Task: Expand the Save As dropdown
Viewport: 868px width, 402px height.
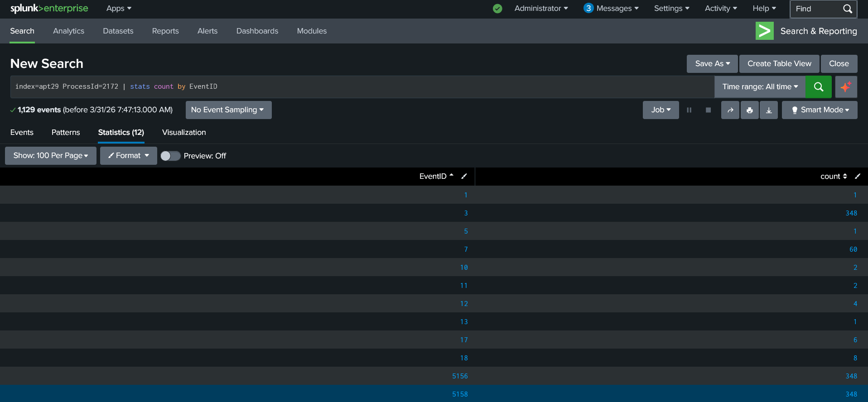Action: coord(712,64)
